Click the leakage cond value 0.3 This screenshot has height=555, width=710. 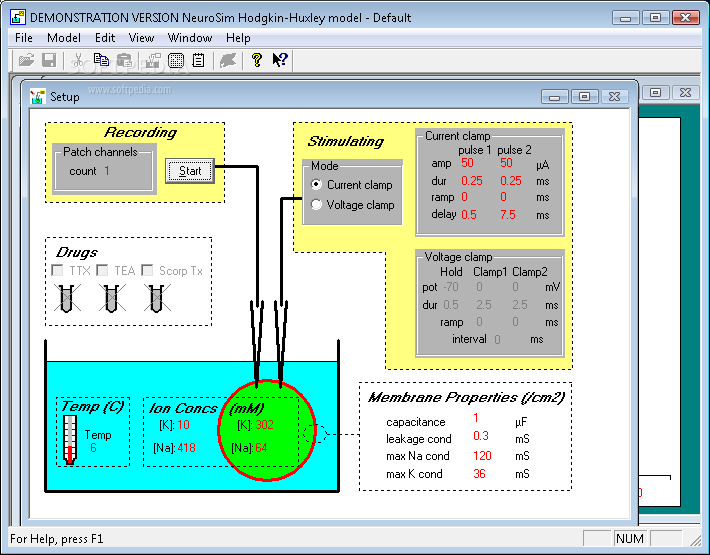[x=481, y=435]
